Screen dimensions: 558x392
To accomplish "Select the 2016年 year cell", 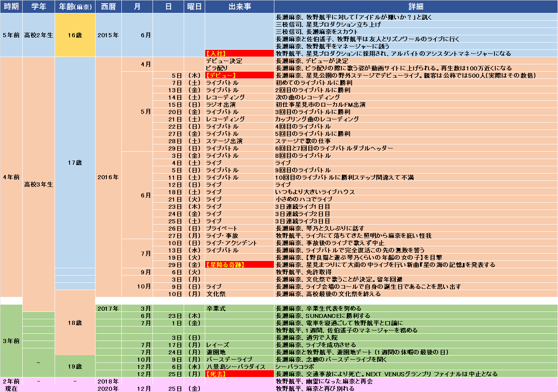I will [x=108, y=177].
